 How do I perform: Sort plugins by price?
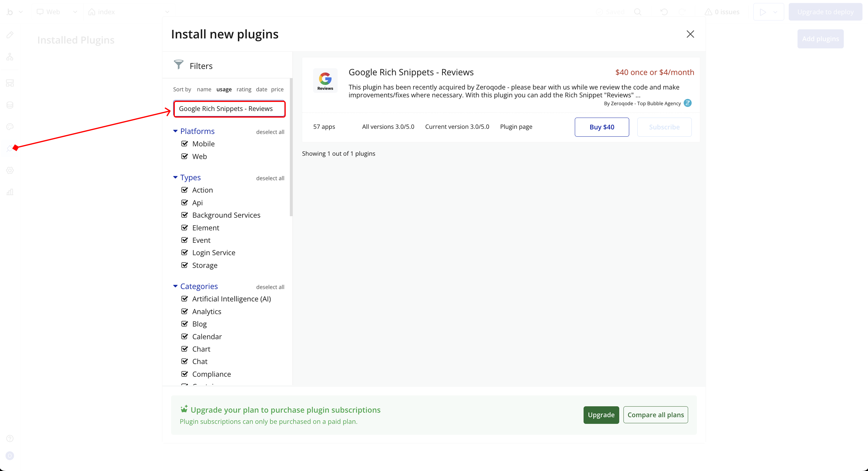277,89
